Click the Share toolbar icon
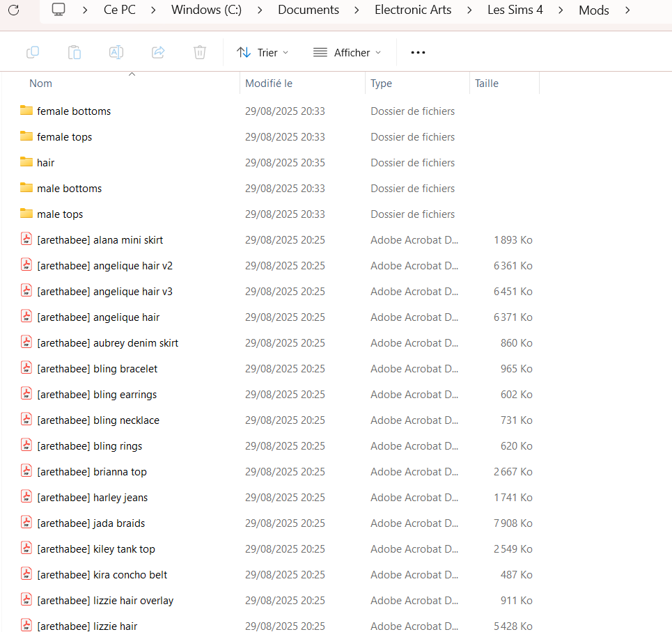The image size is (672, 632). click(158, 52)
